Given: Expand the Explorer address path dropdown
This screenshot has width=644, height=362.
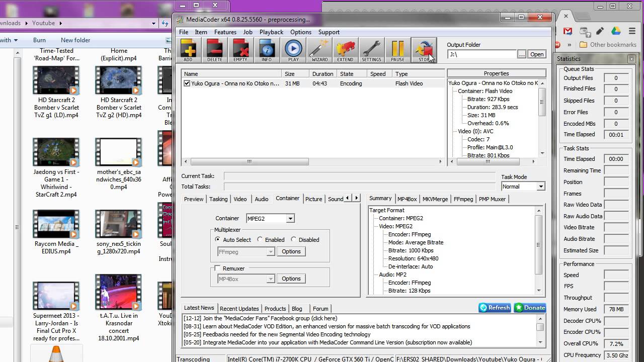Looking at the screenshot, I should pos(154,23).
